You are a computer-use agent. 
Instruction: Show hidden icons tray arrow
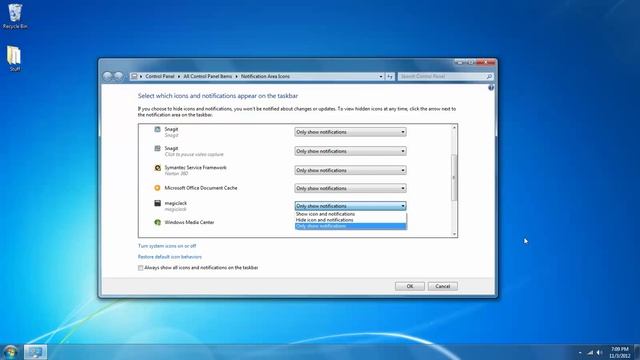(x=580, y=352)
